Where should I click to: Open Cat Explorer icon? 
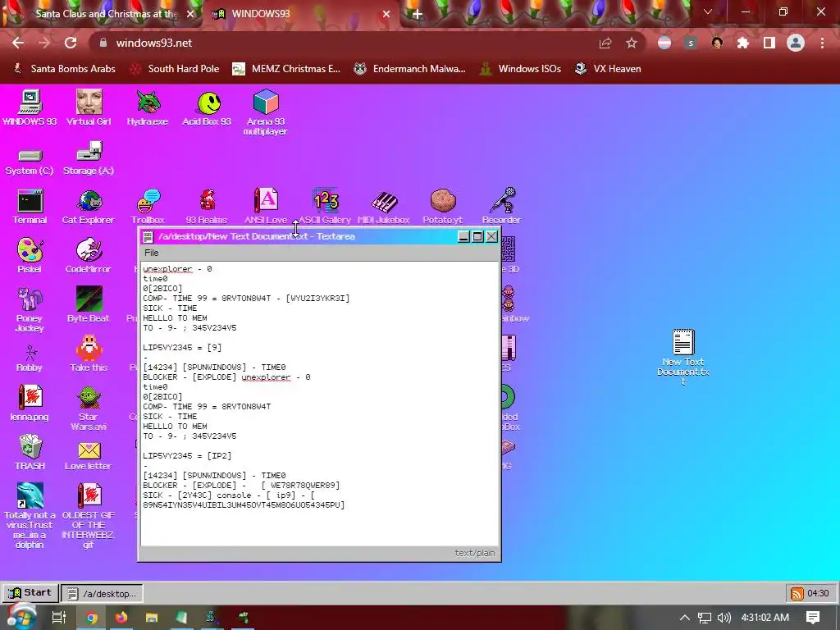89,206
